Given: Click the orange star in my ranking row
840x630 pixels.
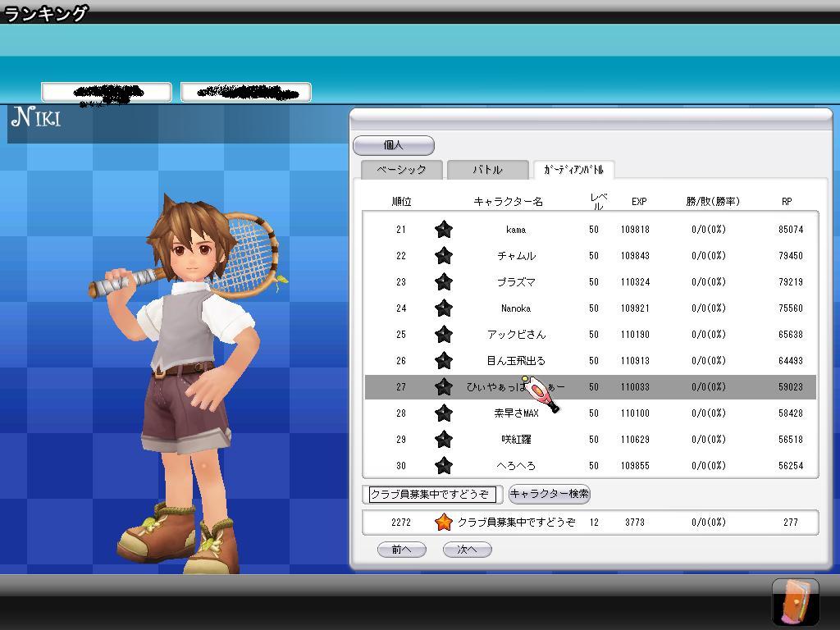Looking at the screenshot, I should 443,523.
